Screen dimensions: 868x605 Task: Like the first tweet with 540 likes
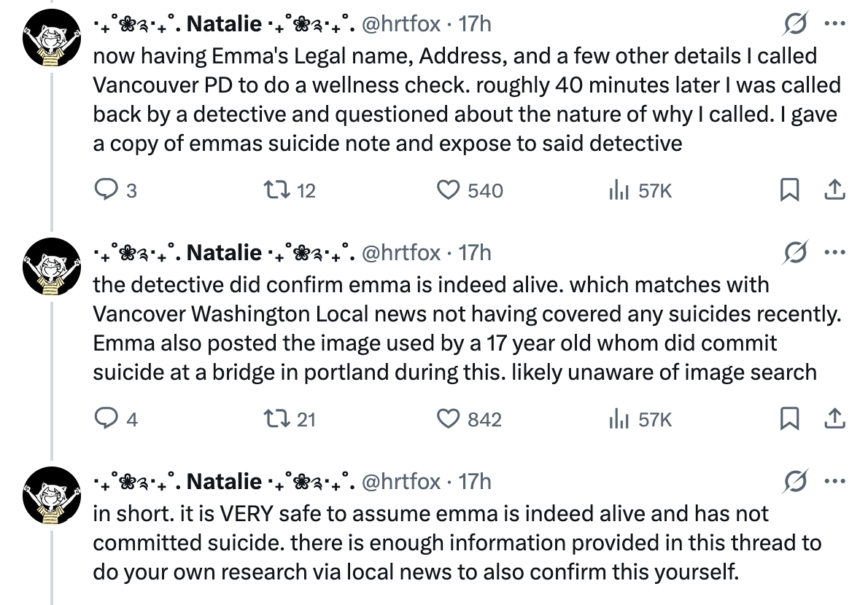point(451,190)
